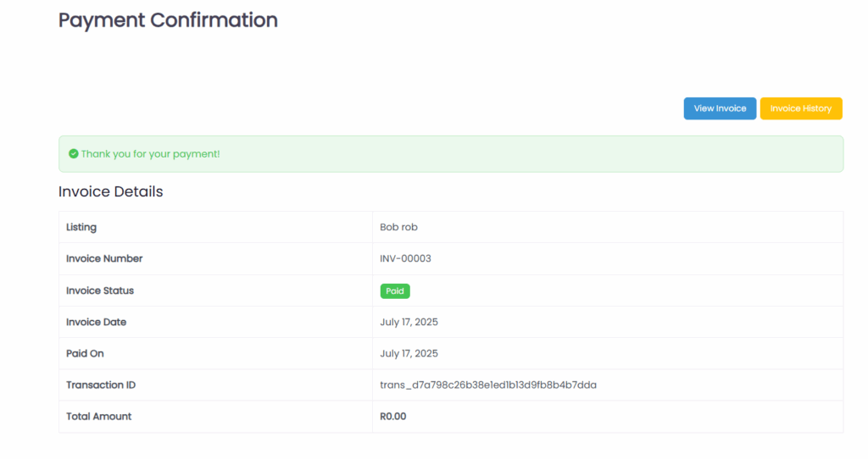Click the Invoice Date row label
Screen dimensions: 868x459
coord(96,322)
